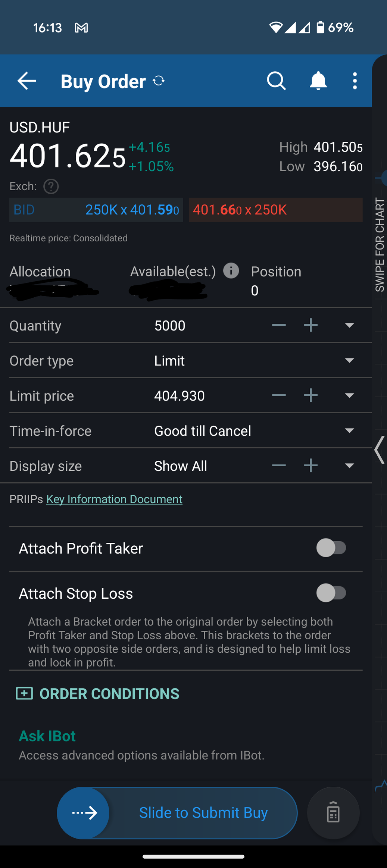Open search with the magnifier icon
The width and height of the screenshot is (387, 868).
click(x=276, y=81)
